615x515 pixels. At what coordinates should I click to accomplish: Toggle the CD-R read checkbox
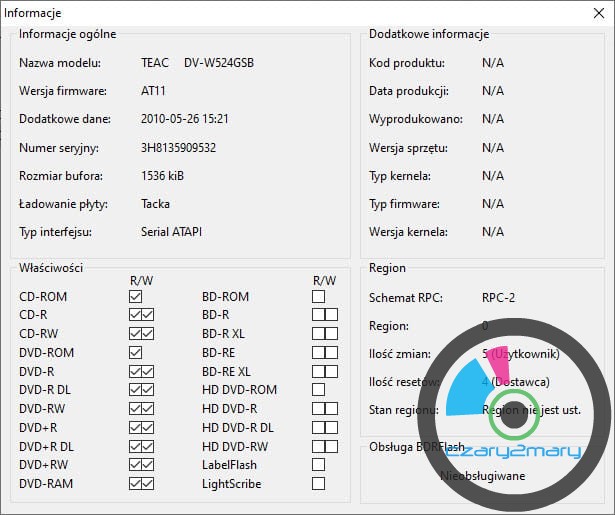pos(135,316)
